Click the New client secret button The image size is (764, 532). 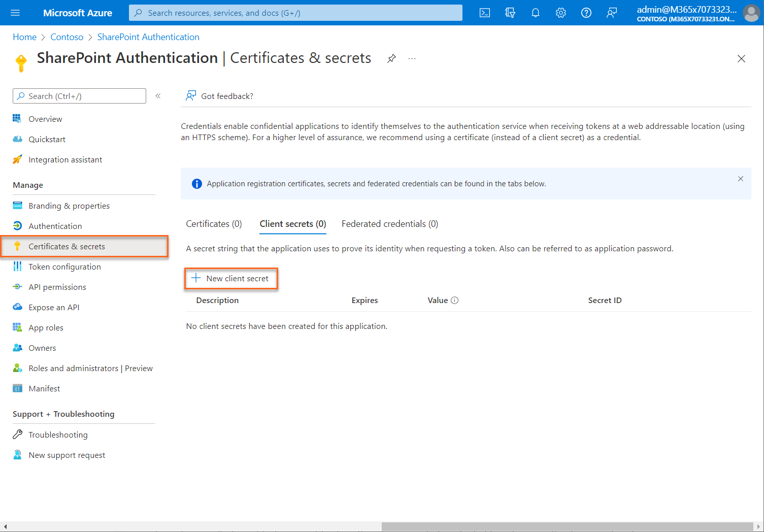[231, 278]
